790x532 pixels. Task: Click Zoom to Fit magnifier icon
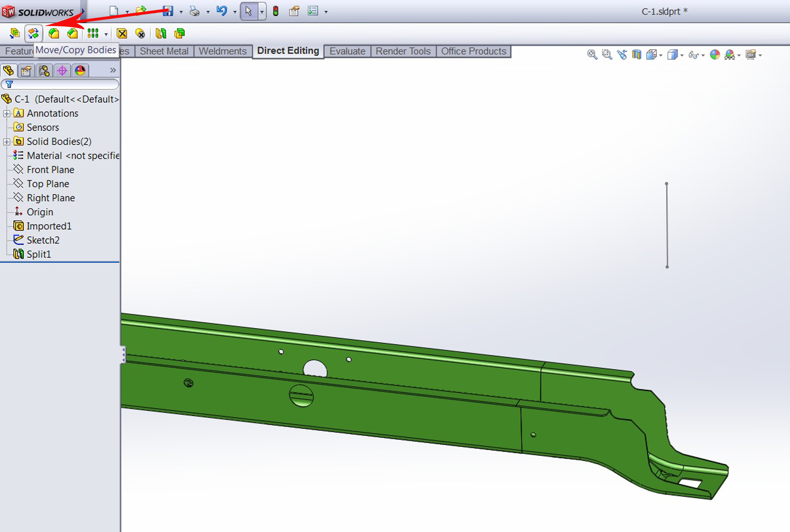592,55
